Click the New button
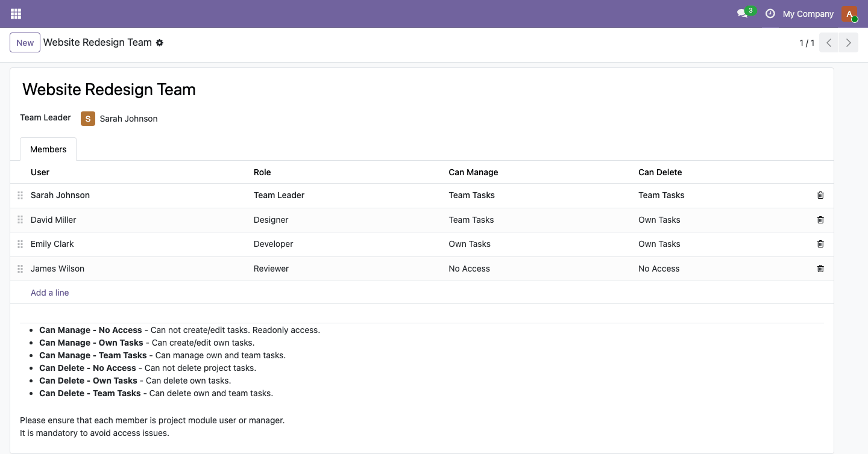The width and height of the screenshot is (868, 454). 25,43
